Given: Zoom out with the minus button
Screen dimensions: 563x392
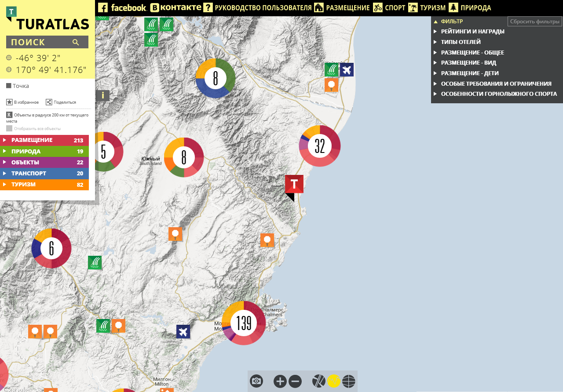Looking at the screenshot, I should pos(295,381).
